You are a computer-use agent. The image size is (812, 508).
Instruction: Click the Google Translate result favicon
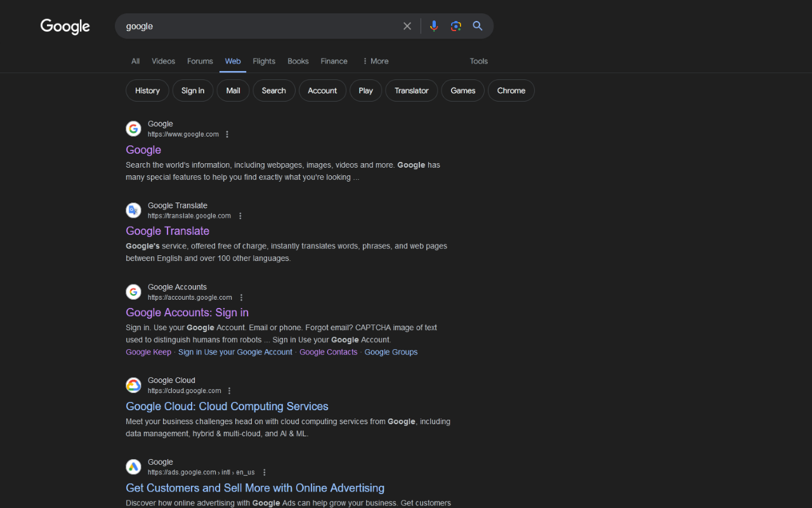(133, 210)
